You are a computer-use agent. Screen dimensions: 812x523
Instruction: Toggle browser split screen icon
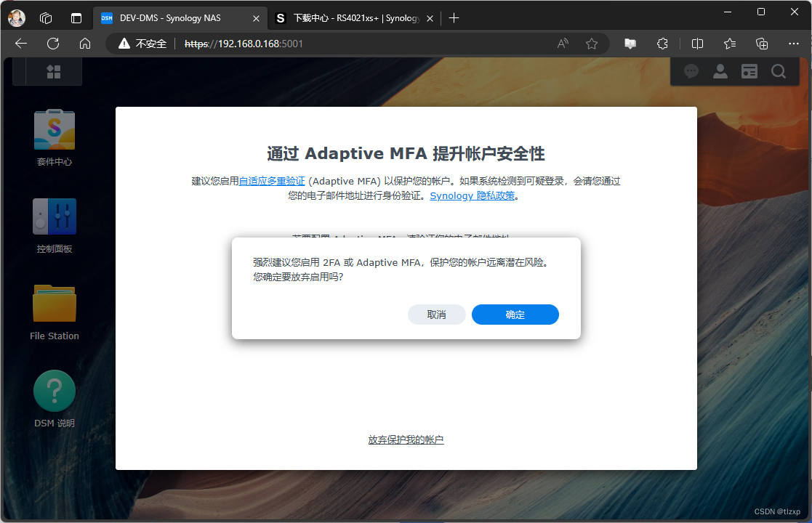coord(698,44)
